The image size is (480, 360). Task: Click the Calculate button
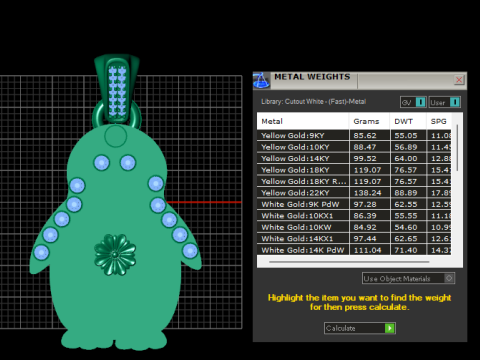pos(360,328)
